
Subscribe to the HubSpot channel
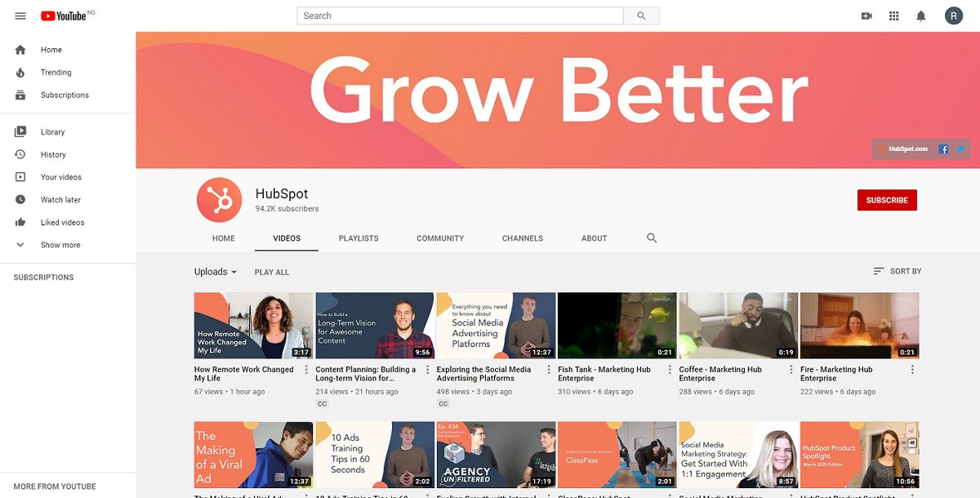tap(887, 200)
